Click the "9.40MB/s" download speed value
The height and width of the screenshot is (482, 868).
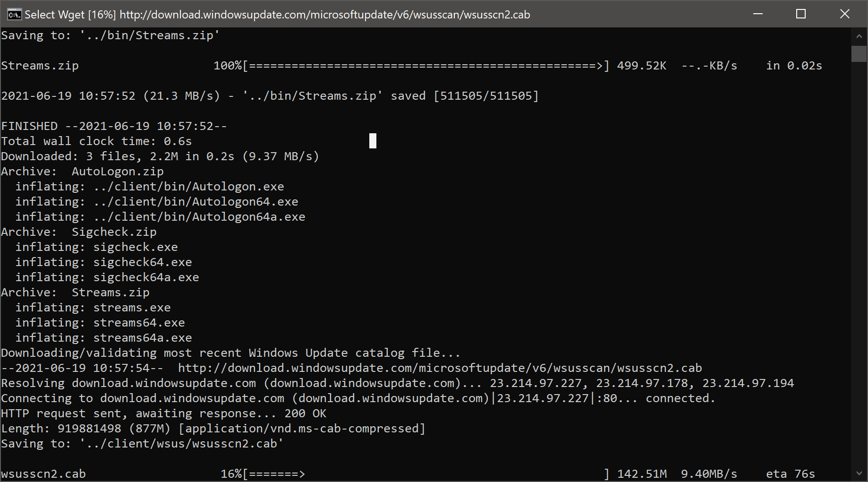(709, 474)
